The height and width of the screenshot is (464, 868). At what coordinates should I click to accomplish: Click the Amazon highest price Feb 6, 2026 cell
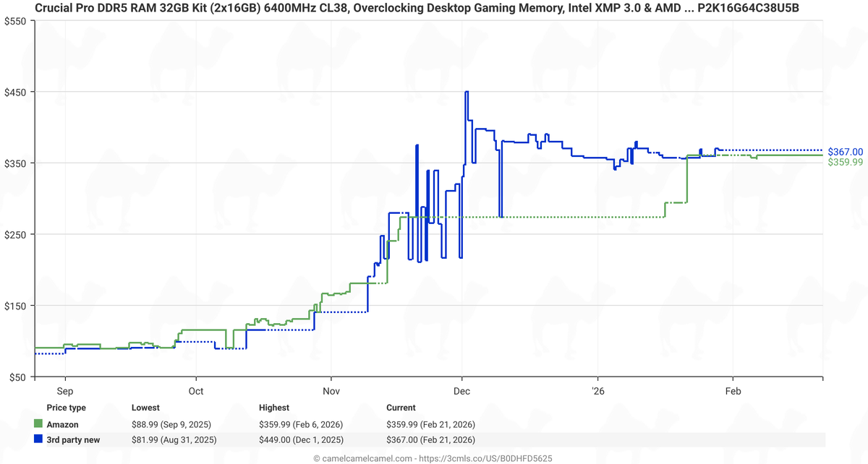[300, 425]
